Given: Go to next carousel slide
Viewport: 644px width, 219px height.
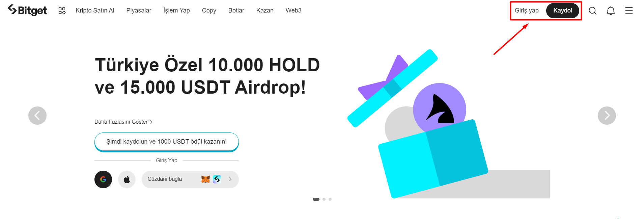Looking at the screenshot, I should pyautogui.click(x=607, y=116).
